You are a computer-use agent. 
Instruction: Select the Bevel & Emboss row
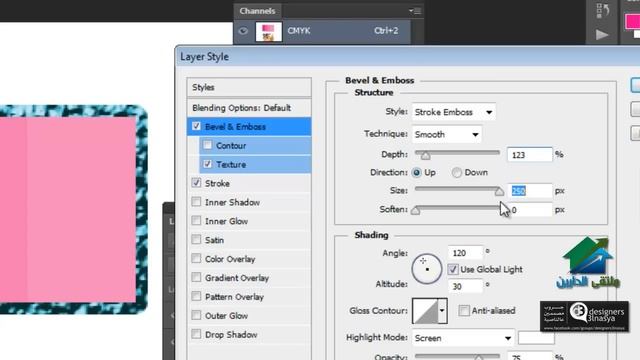[249, 127]
